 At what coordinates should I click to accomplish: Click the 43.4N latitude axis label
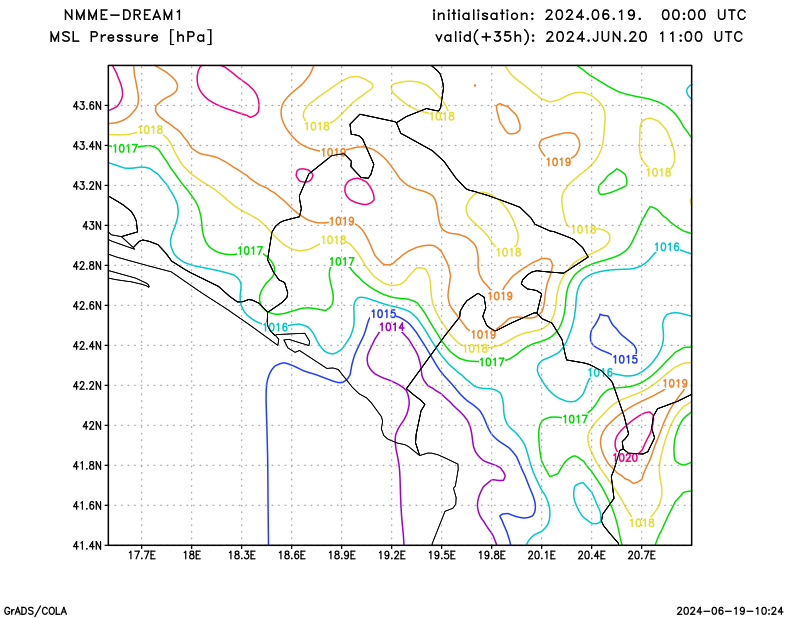[87, 146]
